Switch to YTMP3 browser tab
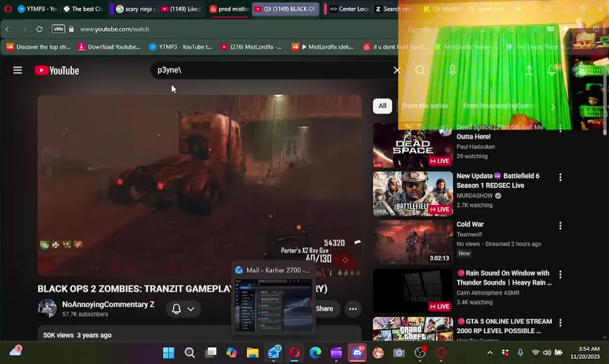Screen dimensions: 609x364 coord(37,9)
